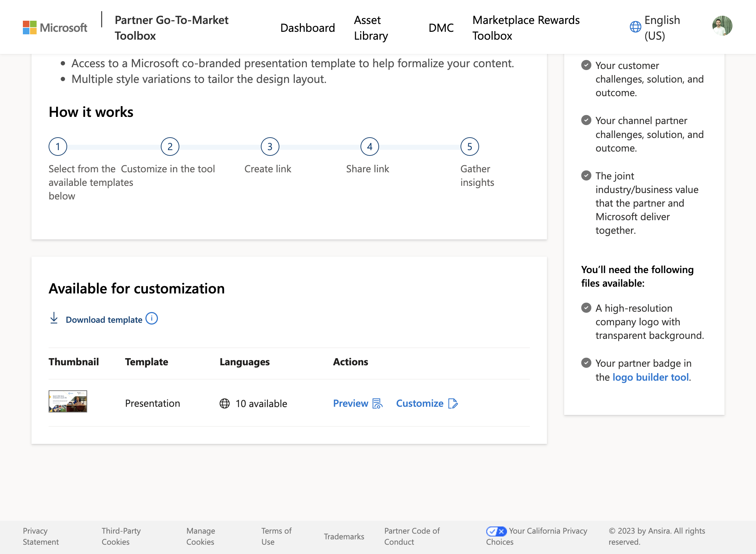The height and width of the screenshot is (554, 756).
Task: Open the Presentation thumbnail image
Action: tap(68, 401)
